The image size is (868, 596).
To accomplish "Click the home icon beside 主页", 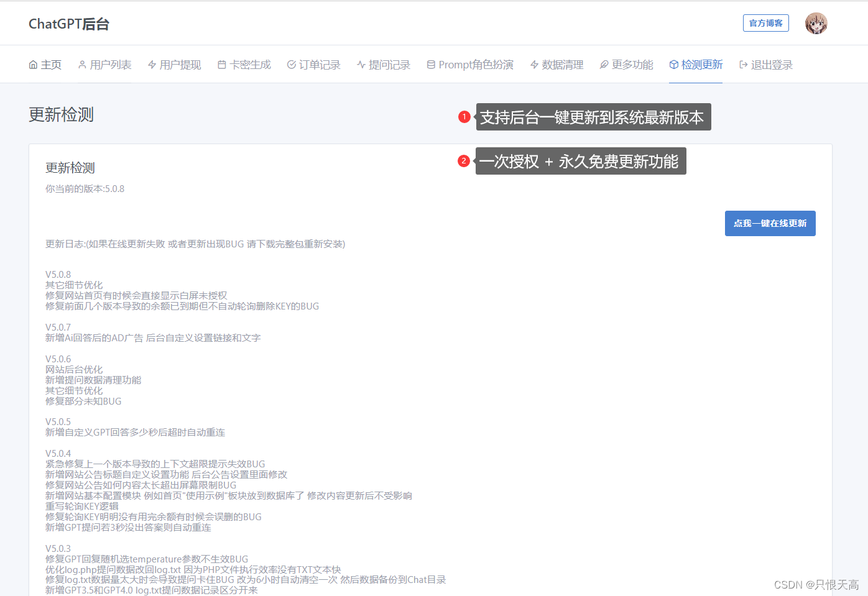I will point(33,65).
